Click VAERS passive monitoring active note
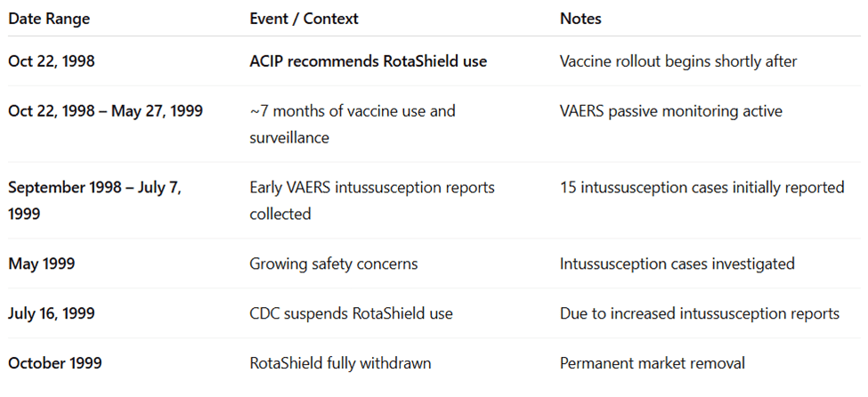868x397 pixels. pos(670,111)
